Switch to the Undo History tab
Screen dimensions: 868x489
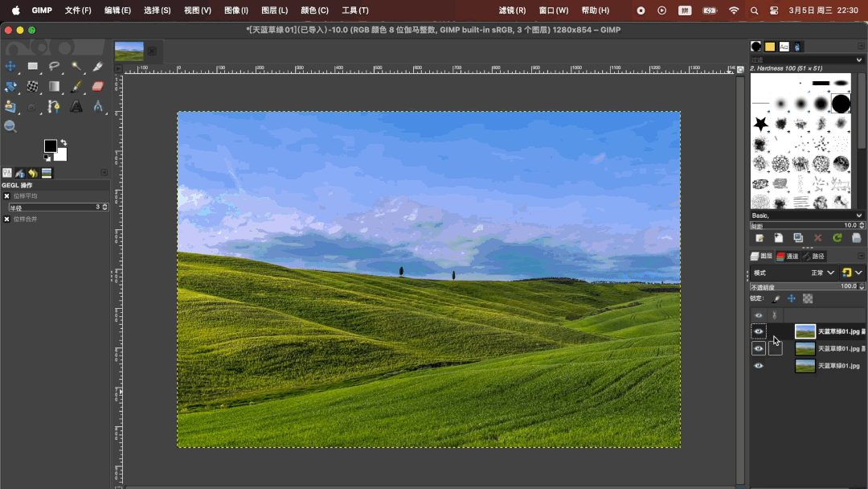33,174
